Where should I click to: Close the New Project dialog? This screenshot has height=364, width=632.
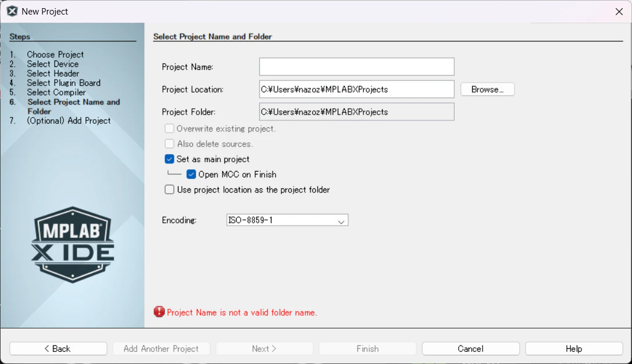coord(619,12)
